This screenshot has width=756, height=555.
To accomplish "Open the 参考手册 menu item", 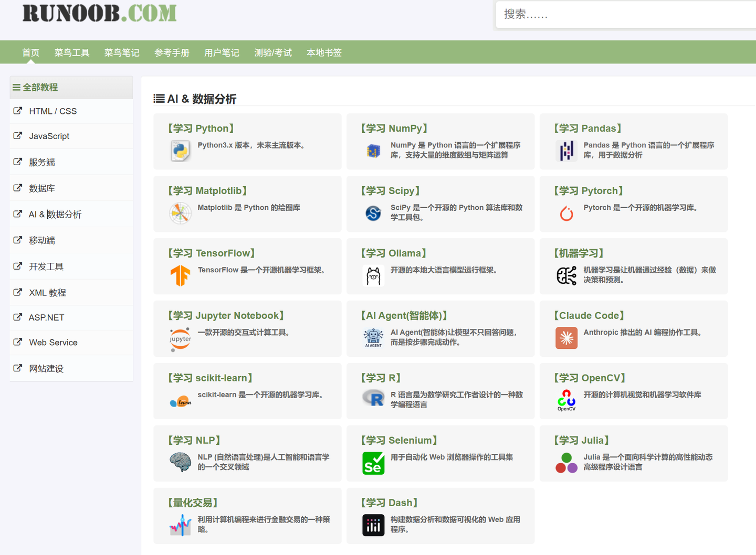I will point(172,52).
